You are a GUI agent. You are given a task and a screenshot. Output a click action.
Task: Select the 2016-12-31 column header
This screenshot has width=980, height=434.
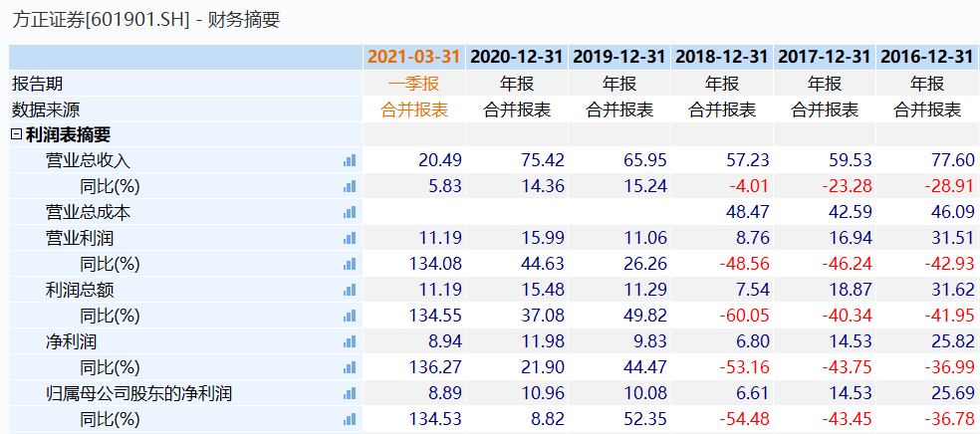coord(927,57)
